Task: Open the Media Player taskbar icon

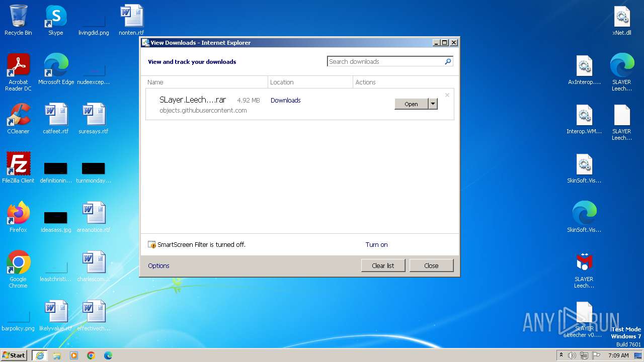Action: pyautogui.click(x=74, y=355)
